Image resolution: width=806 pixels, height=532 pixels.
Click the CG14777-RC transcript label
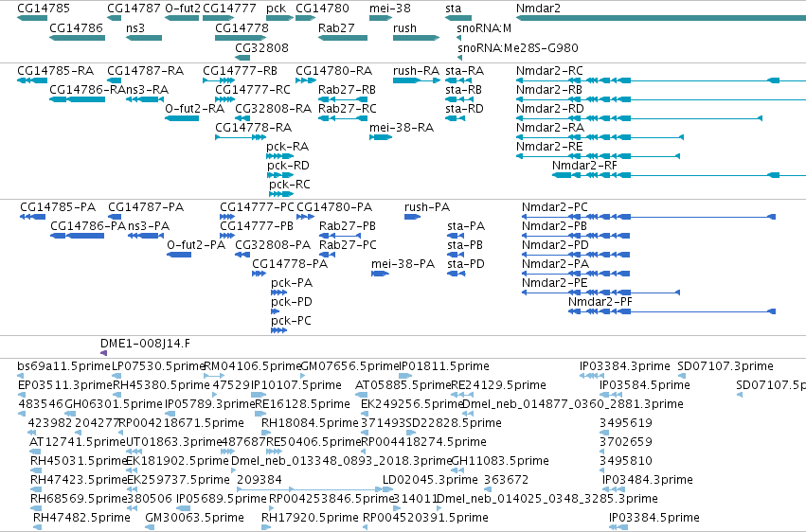point(252,90)
